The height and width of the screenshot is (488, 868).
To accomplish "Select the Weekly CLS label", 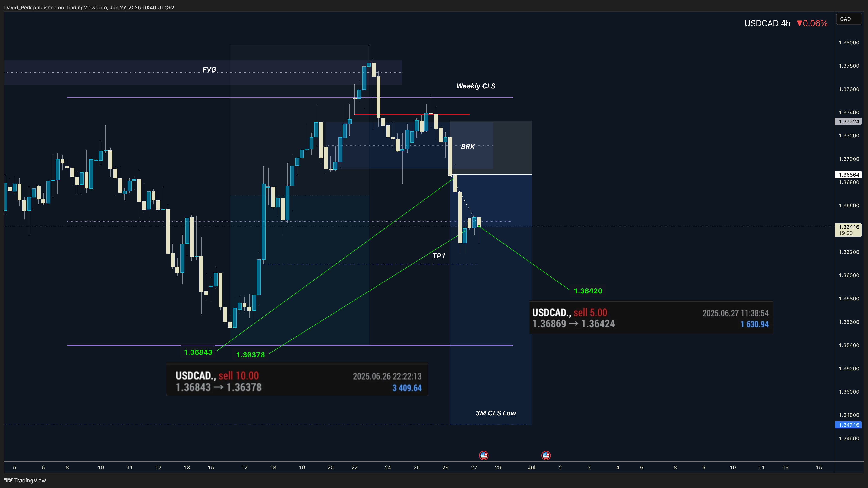I will [476, 86].
